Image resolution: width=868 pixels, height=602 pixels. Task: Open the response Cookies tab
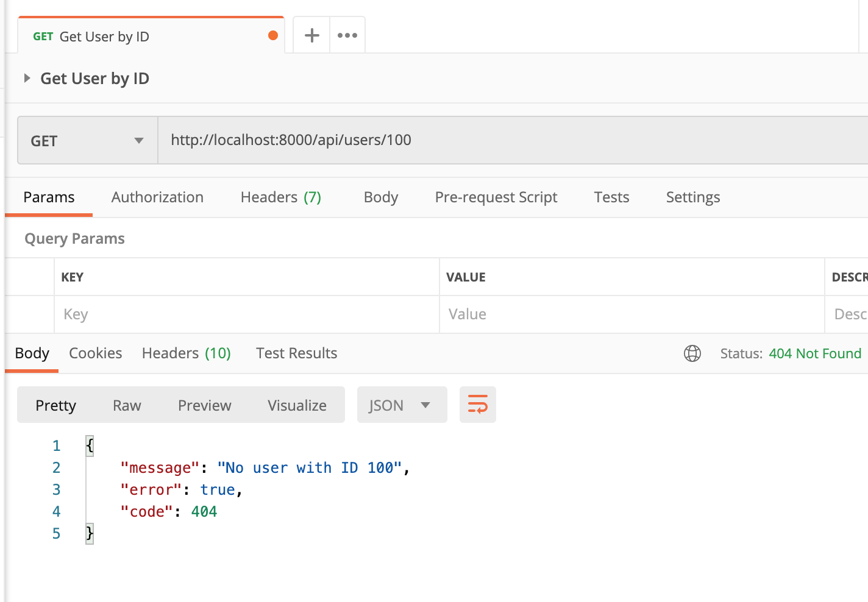click(x=96, y=353)
